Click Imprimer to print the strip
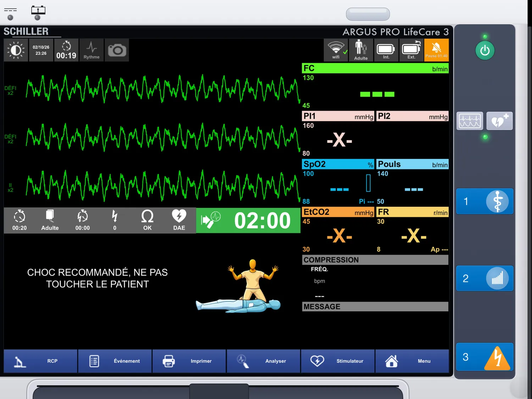This screenshot has height=399, width=532. [189, 361]
